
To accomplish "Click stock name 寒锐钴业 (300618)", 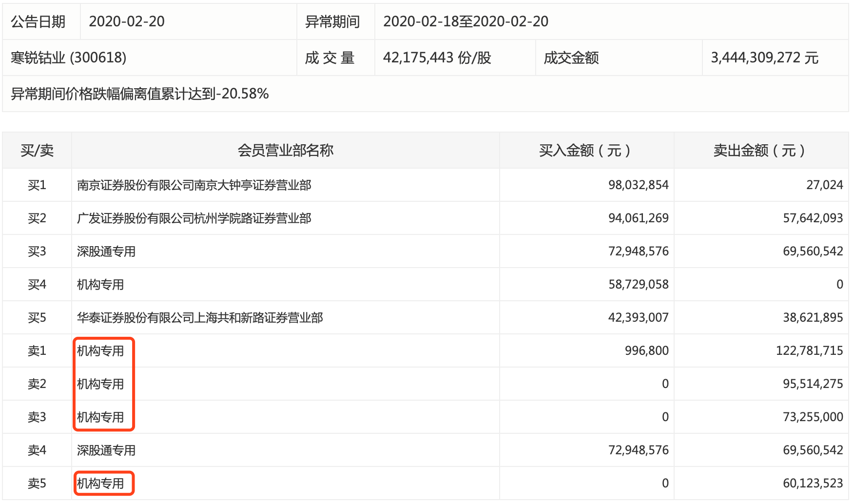I will pos(69,58).
